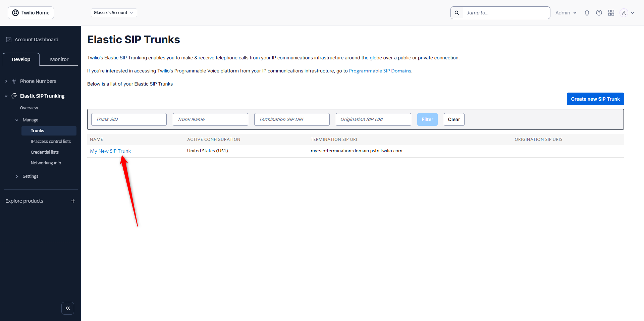644x321 pixels.
Task: Switch to the Monitor tab
Action: (x=59, y=59)
